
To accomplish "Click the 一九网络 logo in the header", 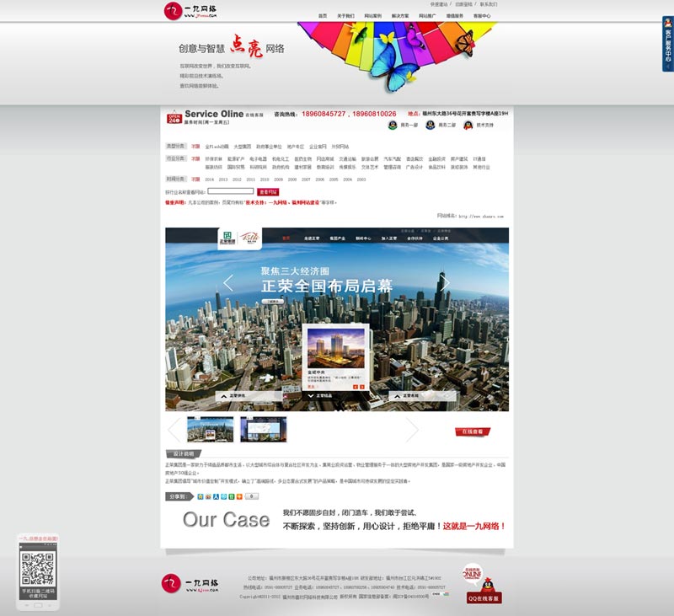I will coord(190,11).
